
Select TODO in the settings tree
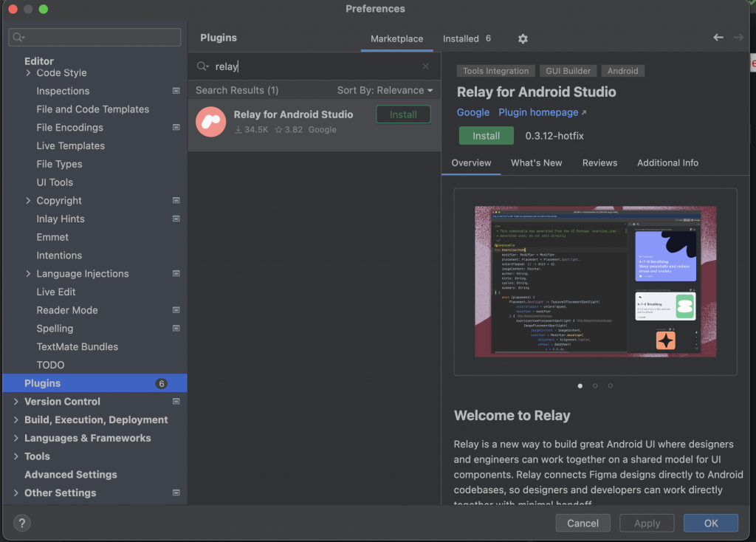coord(50,365)
